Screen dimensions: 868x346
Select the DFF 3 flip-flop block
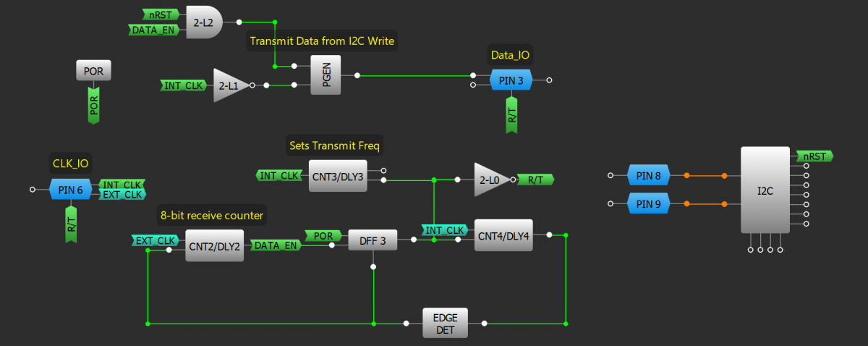point(373,240)
